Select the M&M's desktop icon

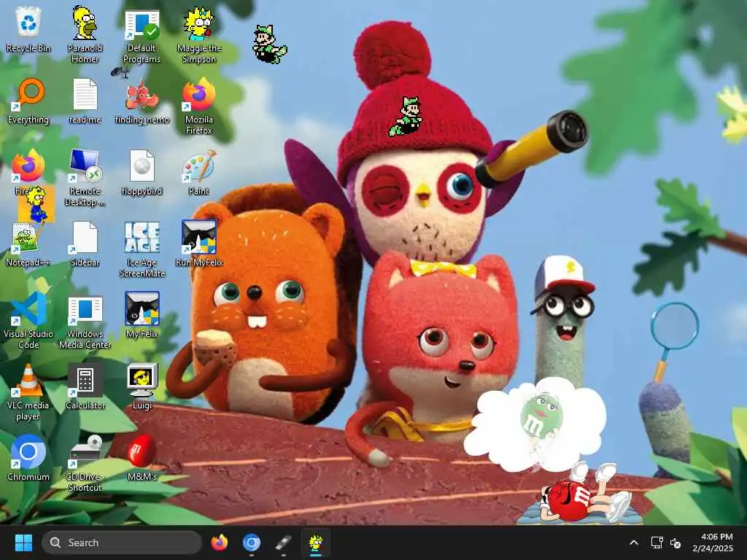[142, 458]
